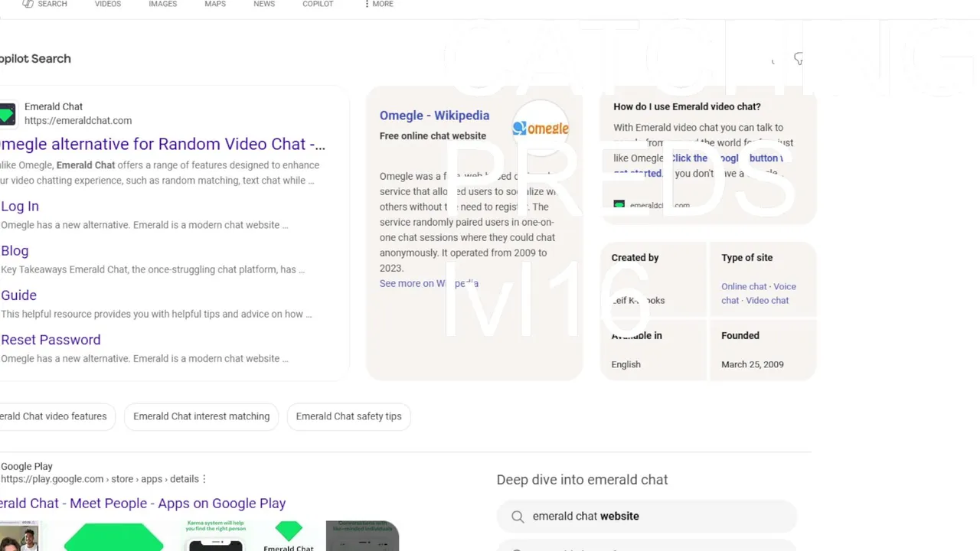Open Emerald Chat - Meet People on Google Play
This screenshot has height=551, width=980.
pos(142,503)
